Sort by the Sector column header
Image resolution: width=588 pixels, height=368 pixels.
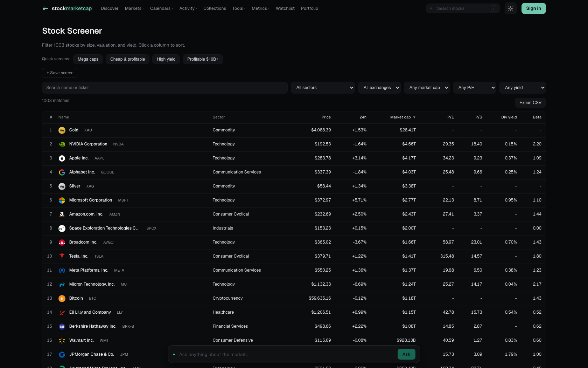click(219, 117)
